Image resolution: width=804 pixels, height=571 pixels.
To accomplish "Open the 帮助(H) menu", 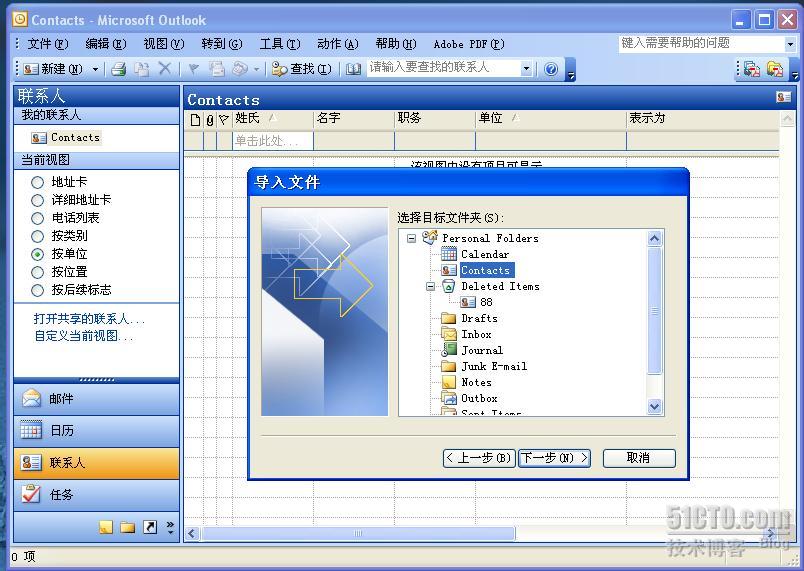I will 395,44.
